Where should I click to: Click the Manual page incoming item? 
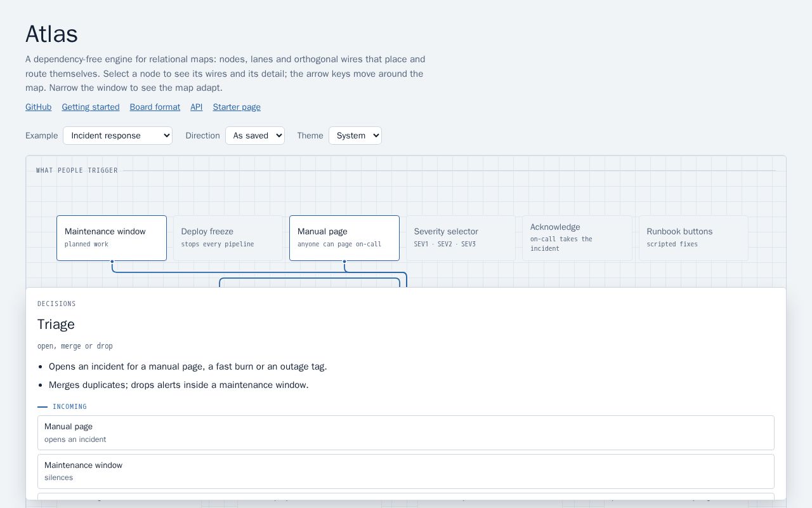click(406, 432)
